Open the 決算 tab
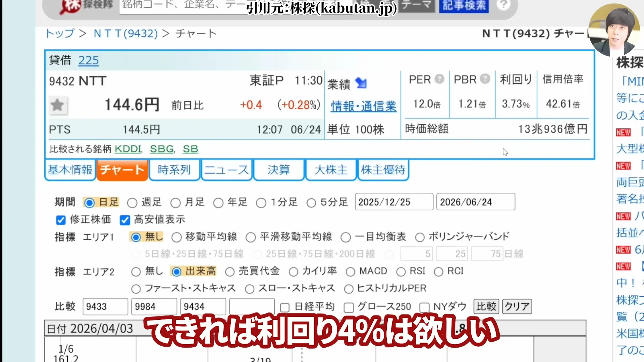Viewport: 644px width, 362px height. pos(279,170)
